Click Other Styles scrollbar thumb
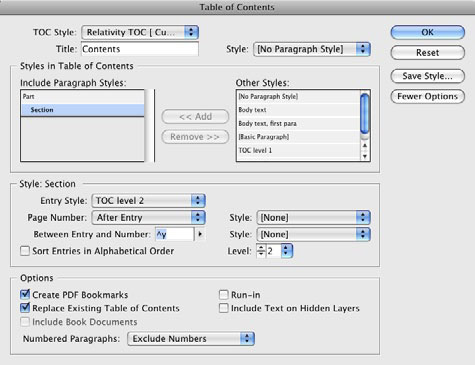Image resolution: width=475 pixels, height=365 pixels. click(365, 114)
